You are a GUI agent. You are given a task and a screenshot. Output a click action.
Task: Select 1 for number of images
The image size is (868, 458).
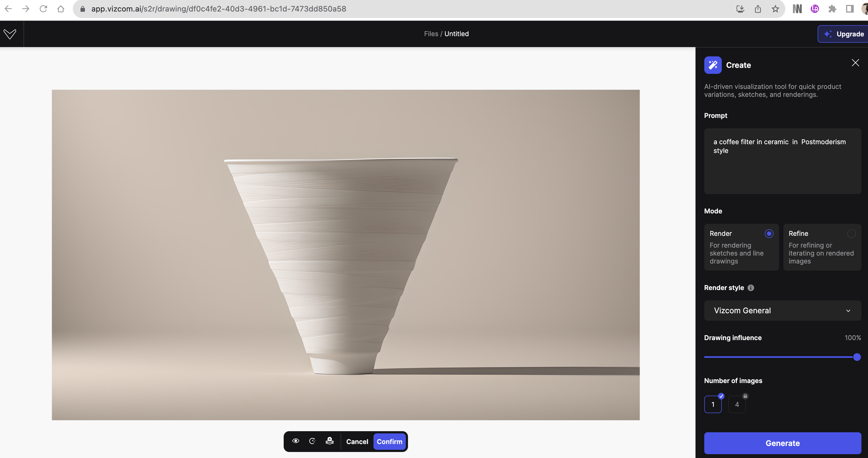click(x=713, y=404)
